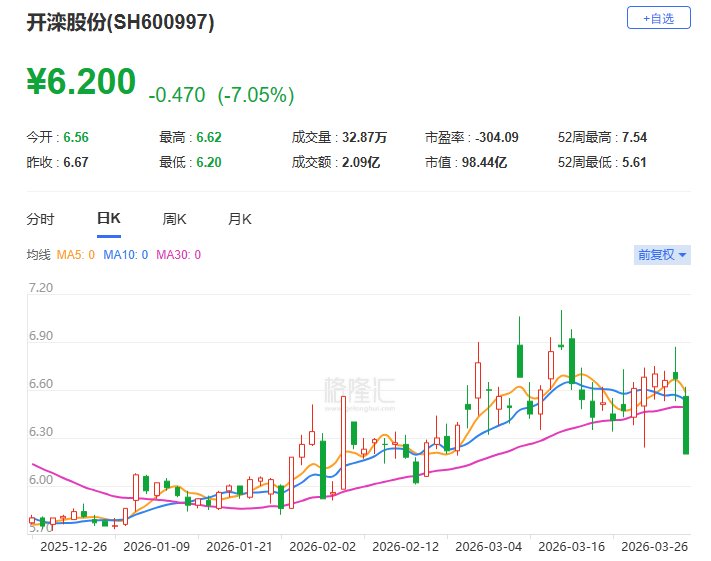Click date axis label 2026-02-12
The width and height of the screenshot is (711, 561).
point(405,546)
